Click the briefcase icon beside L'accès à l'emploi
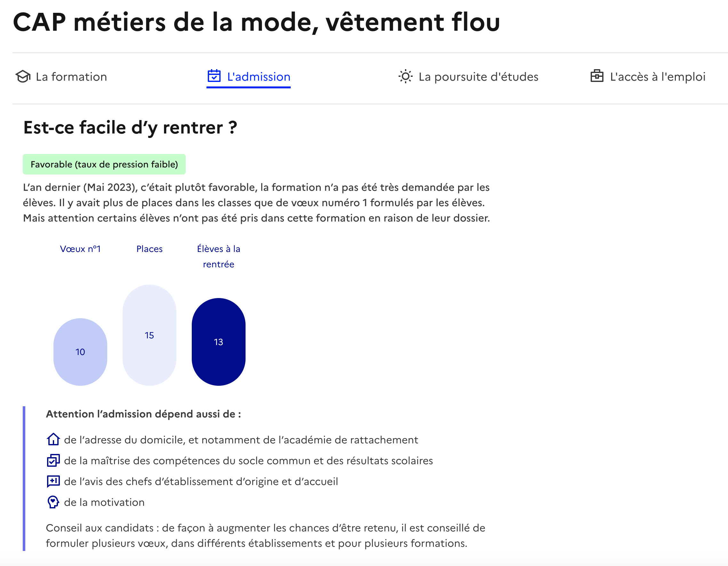This screenshot has height=566, width=728. tap(597, 76)
